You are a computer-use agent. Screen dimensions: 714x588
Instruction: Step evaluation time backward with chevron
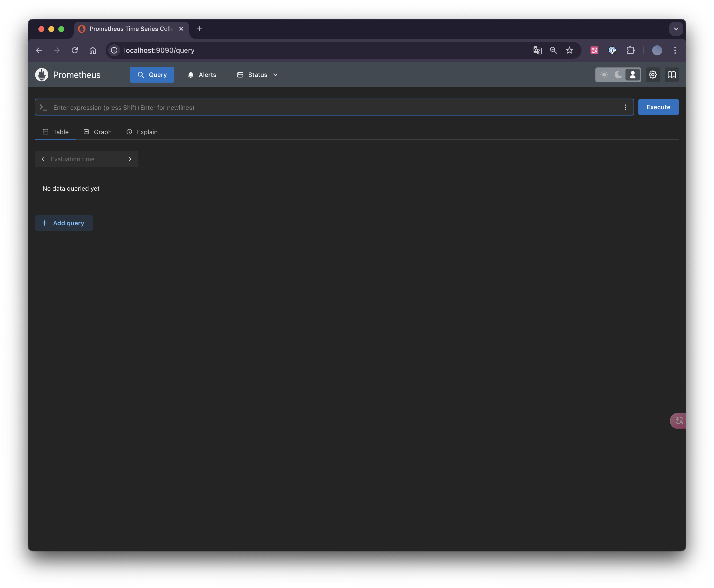[x=43, y=159]
